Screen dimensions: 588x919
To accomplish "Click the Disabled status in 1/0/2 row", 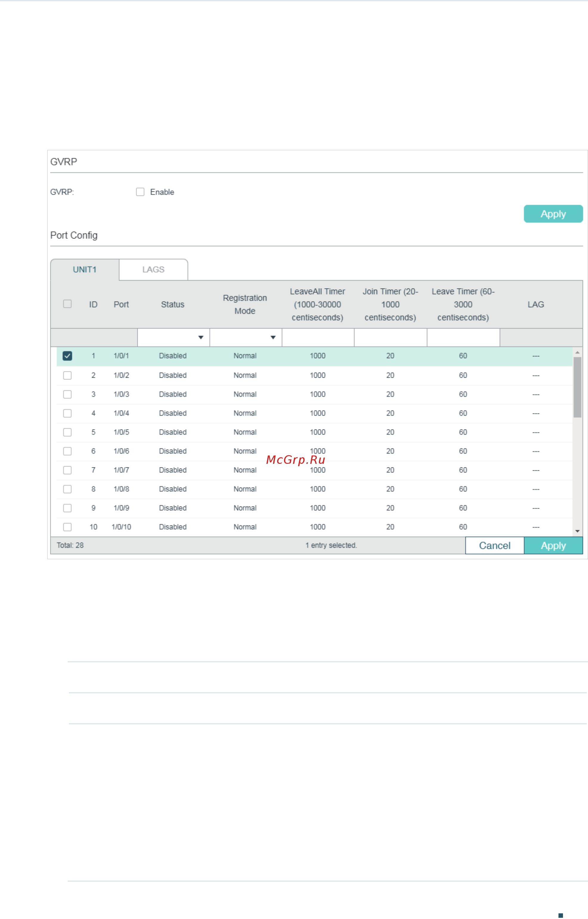I will pos(173,375).
